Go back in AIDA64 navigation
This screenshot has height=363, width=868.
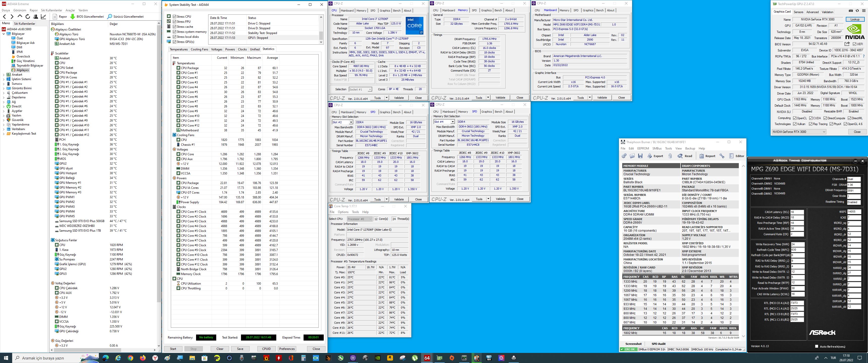(x=4, y=16)
